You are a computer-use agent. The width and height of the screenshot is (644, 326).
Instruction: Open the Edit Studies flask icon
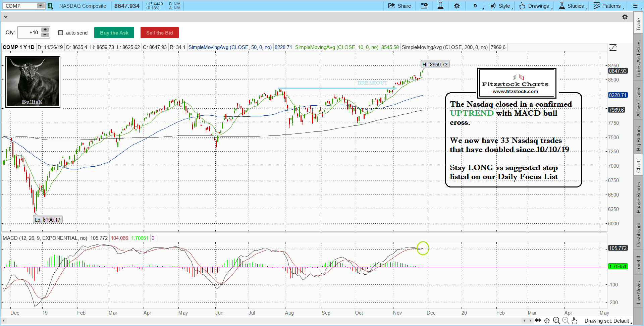pyautogui.click(x=440, y=6)
